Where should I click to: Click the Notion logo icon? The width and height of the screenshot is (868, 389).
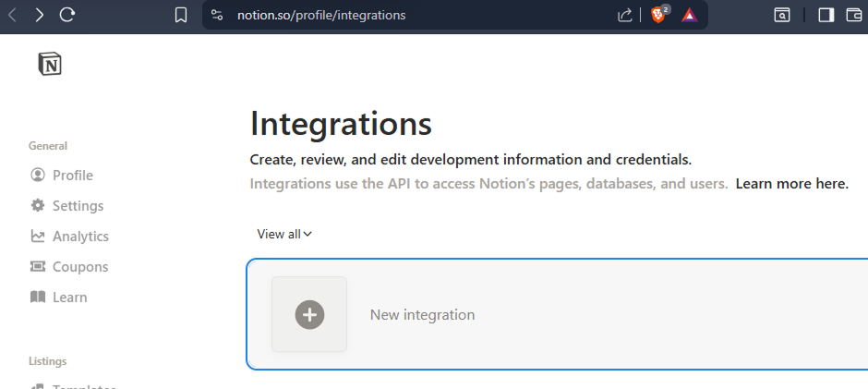(x=50, y=64)
